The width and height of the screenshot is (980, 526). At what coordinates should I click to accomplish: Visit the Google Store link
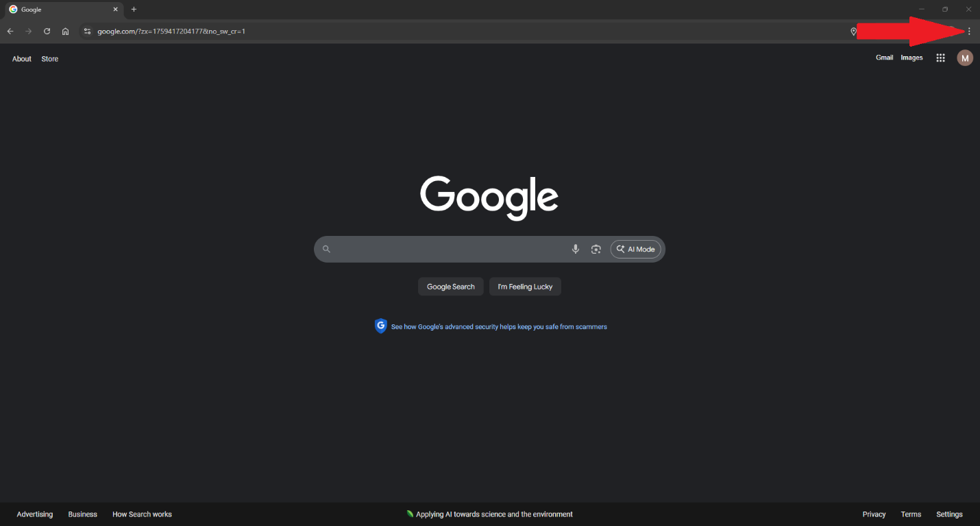[50, 59]
